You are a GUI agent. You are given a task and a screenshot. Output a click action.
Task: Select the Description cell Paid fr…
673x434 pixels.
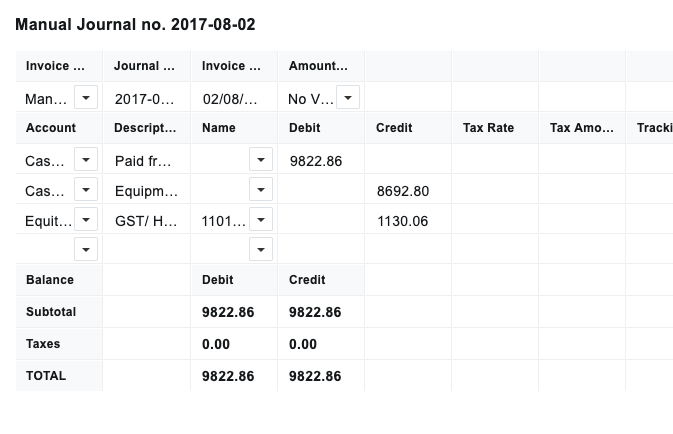point(147,160)
